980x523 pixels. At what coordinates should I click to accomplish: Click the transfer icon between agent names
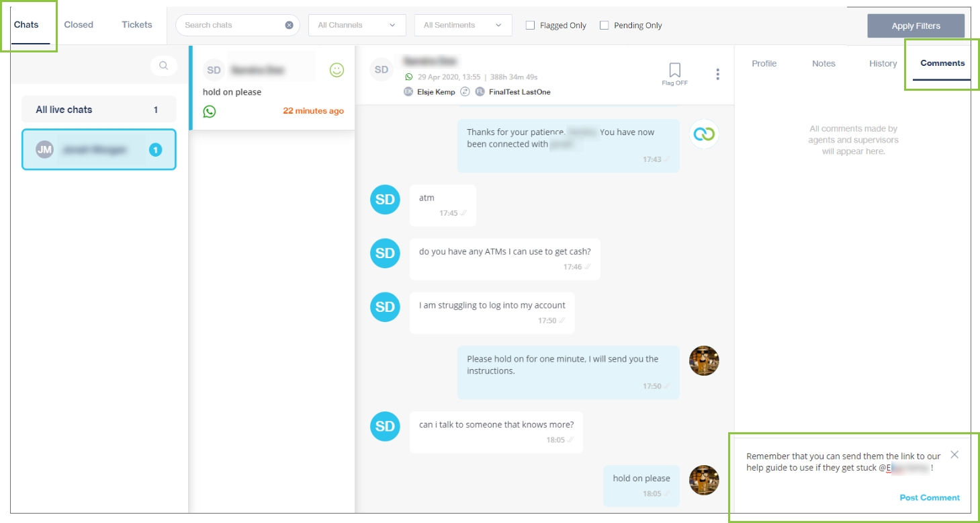click(465, 92)
